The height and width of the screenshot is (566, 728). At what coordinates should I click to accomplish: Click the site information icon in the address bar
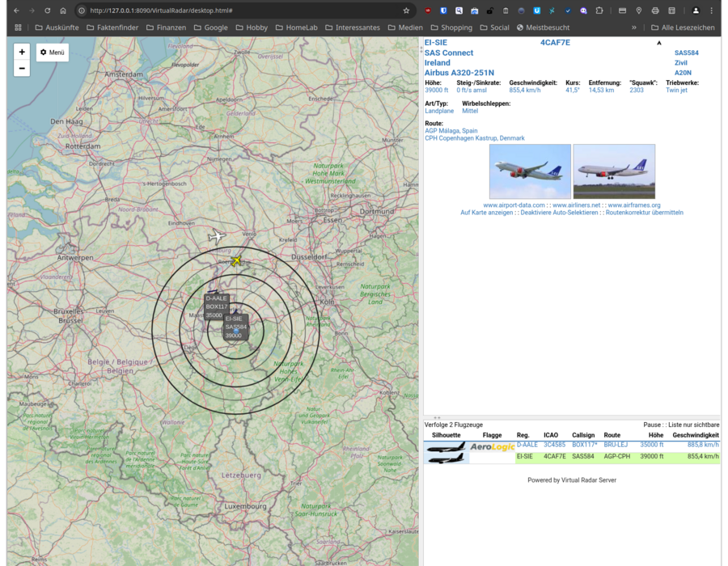pyautogui.click(x=81, y=11)
